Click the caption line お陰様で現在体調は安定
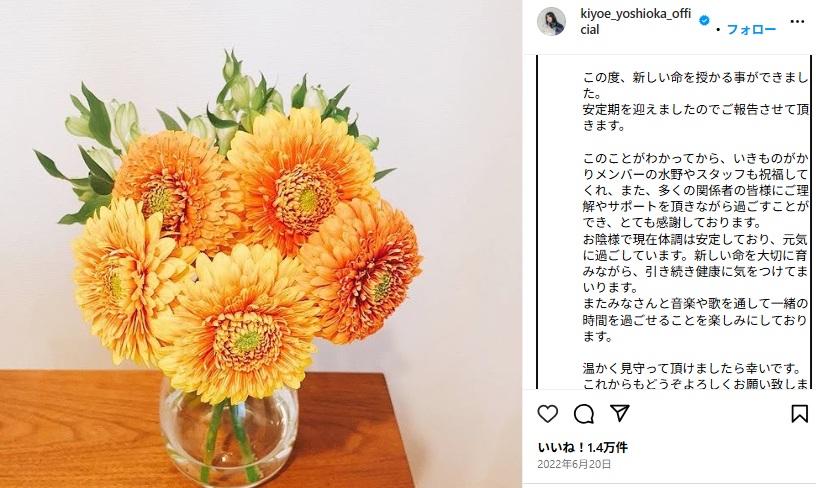The height and width of the screenshot is (488, 816). pos(695,239)
